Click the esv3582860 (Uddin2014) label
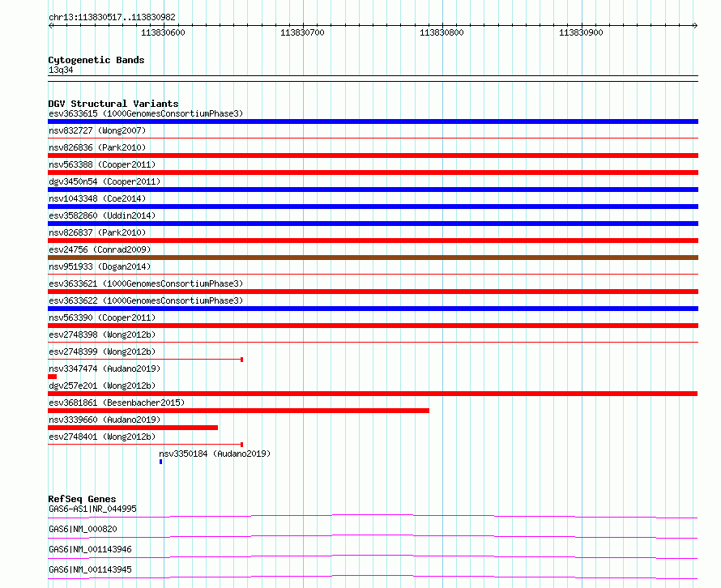 [x=102, y=215]
